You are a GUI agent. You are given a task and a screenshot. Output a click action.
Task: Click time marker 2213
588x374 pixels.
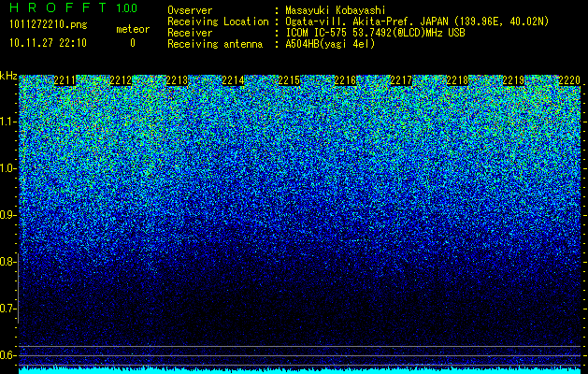[x=177, y=80]
